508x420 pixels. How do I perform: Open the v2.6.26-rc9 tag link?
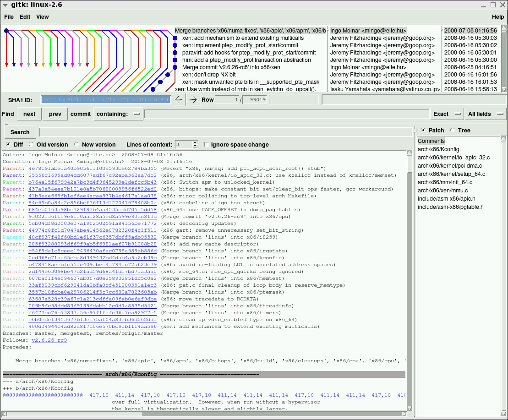tap(49, 340)
